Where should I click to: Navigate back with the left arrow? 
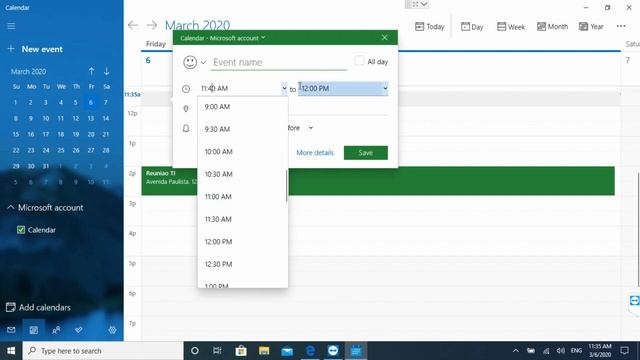click(x=133, y=25)
